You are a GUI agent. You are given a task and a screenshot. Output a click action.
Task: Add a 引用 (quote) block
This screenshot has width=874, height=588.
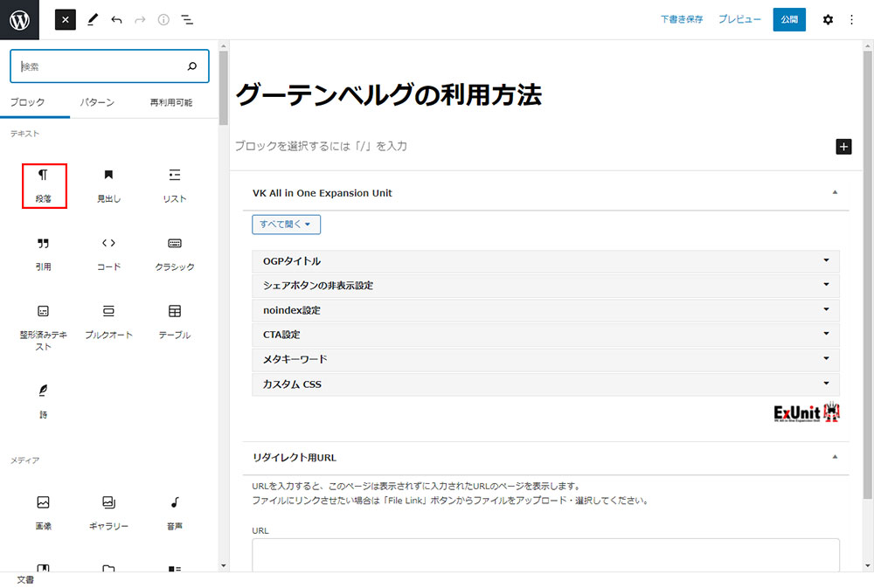[44, 253]
